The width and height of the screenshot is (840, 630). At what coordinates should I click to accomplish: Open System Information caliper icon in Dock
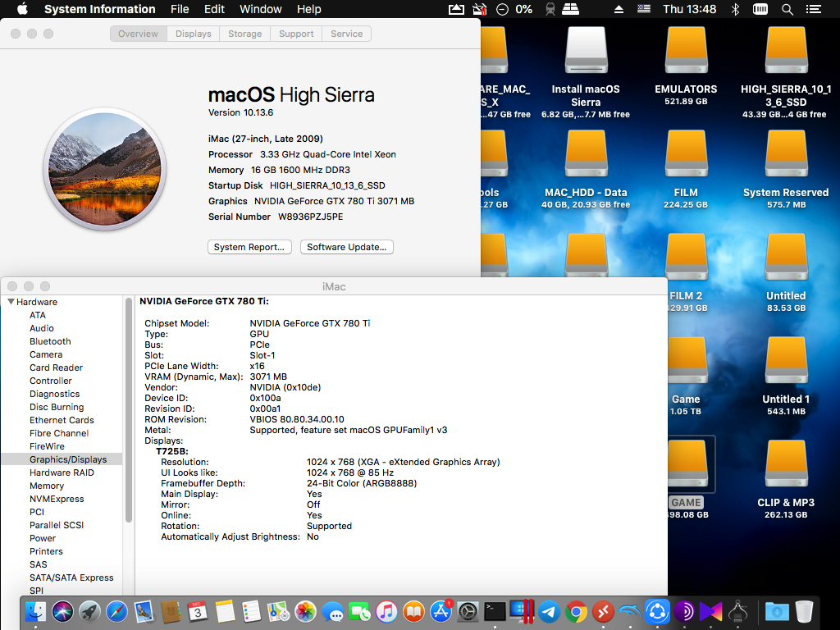737,611
